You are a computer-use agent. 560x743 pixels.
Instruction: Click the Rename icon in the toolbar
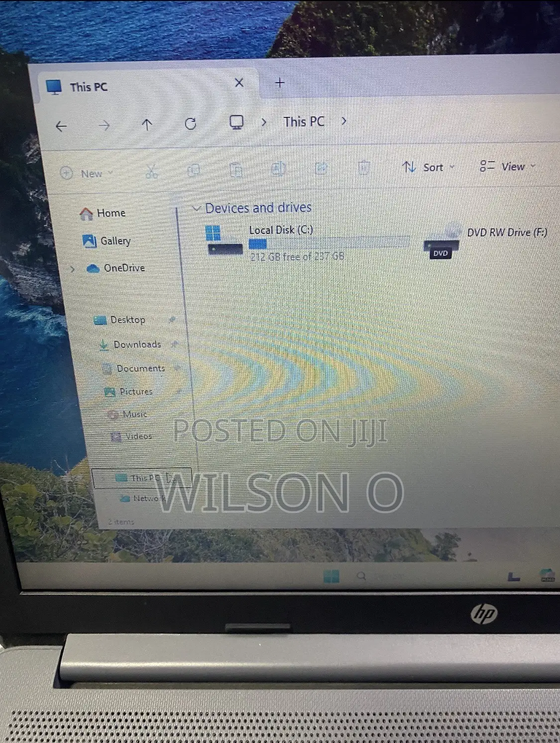click(278, 169)
